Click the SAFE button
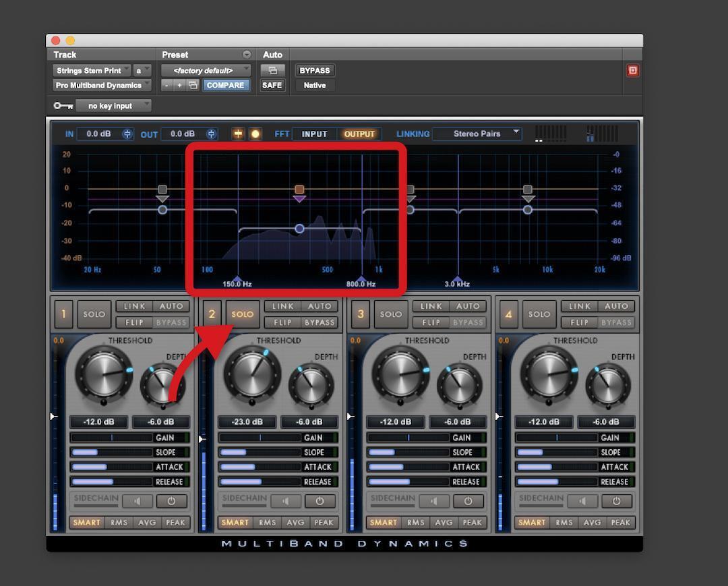 272,85
